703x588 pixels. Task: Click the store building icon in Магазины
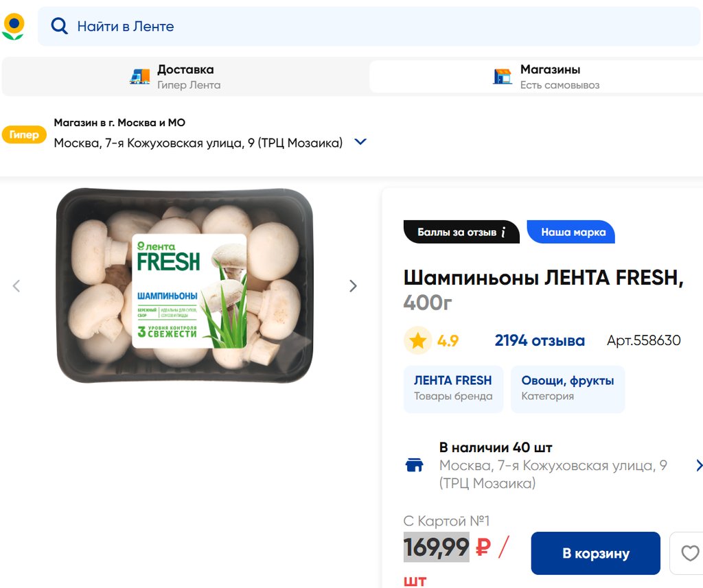[x=503, y=76]
